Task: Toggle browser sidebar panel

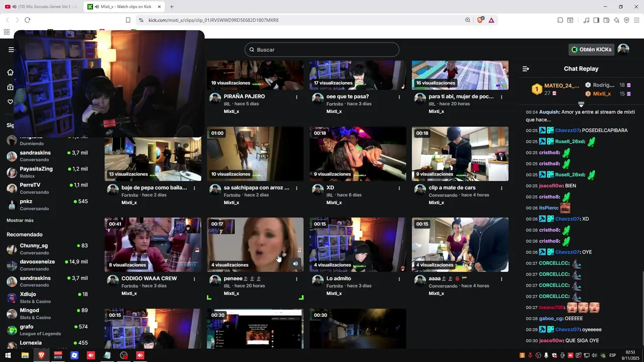Action: pyautogui.click(x=596, y=20)
